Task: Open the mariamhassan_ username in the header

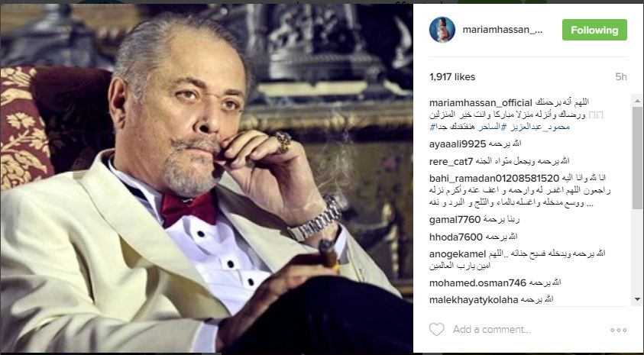Action: tap(503, 30)
